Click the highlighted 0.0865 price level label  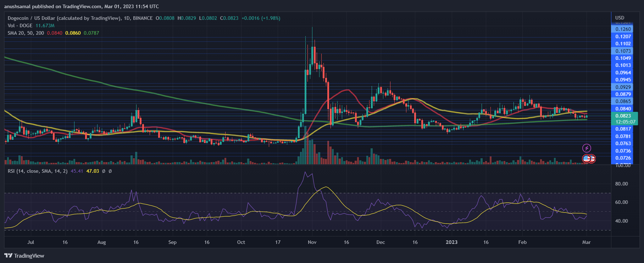[x=623, y=101]
